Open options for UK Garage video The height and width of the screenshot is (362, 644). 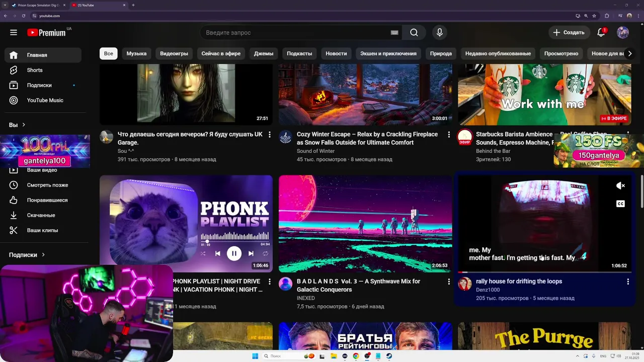(x=270, y=135)
